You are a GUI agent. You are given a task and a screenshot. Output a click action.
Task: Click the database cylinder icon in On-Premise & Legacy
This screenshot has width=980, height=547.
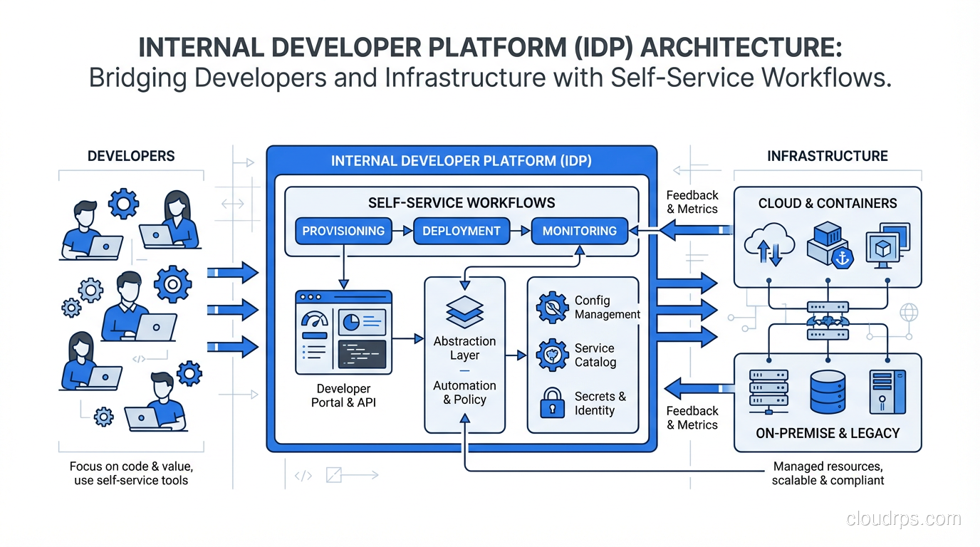[828, 390]
